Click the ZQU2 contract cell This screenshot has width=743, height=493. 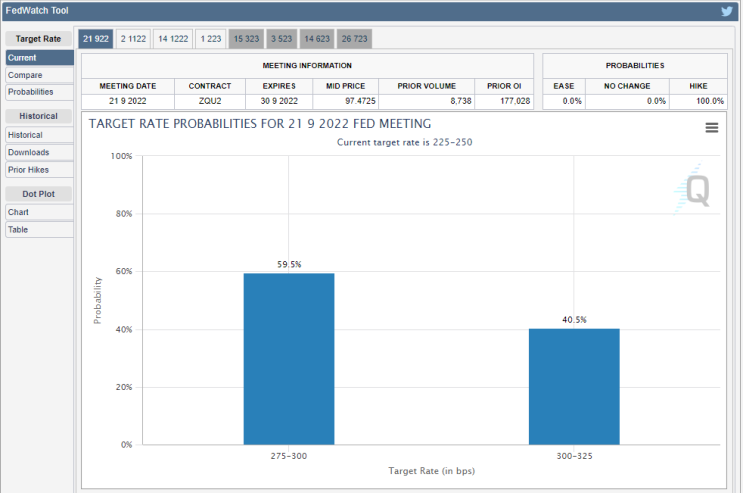(210, 101)
